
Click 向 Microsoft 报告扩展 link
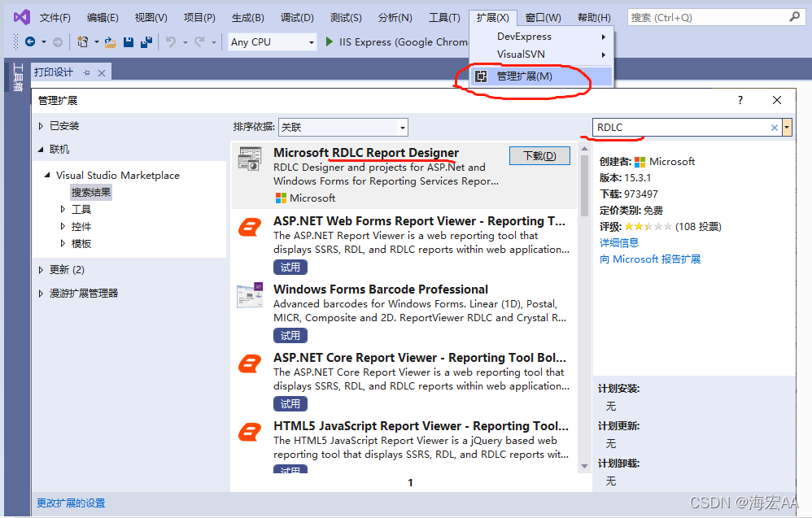(x=650, y=259)
